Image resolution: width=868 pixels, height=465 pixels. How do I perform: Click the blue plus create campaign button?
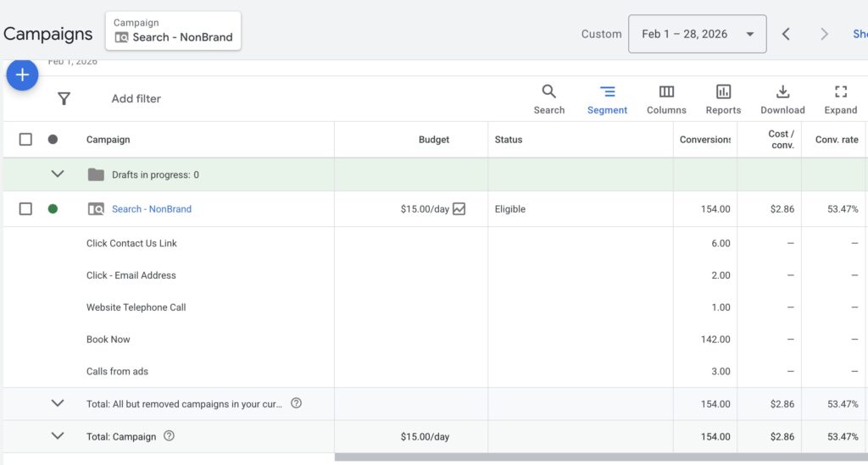[x=22, y=75]
